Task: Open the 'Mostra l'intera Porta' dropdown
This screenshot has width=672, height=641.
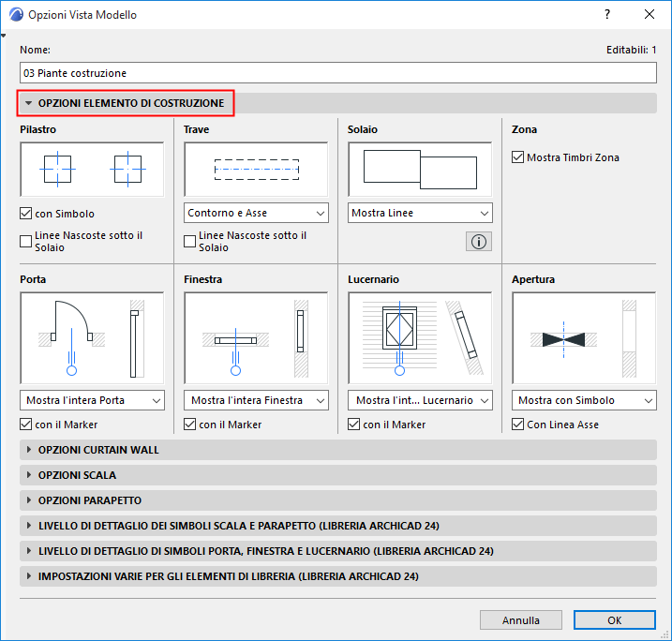Action: click(x=92, y=400)
